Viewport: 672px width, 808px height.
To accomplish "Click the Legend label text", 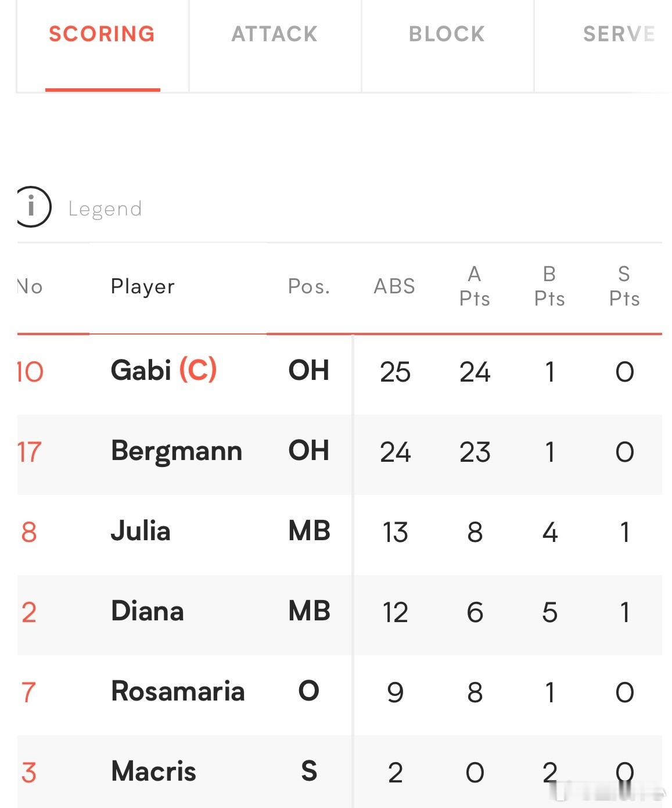I will [105, 209].
